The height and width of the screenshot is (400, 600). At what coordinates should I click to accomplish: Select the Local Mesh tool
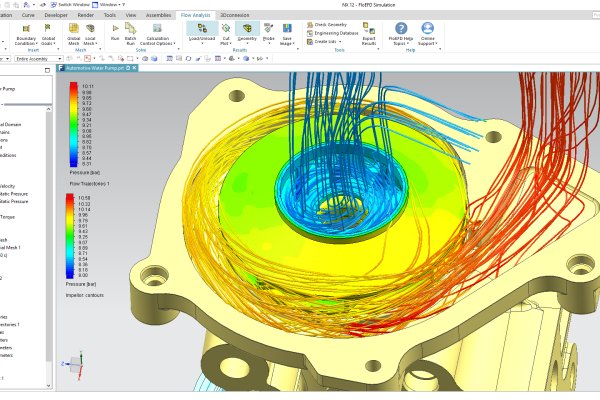pos(89,31)
